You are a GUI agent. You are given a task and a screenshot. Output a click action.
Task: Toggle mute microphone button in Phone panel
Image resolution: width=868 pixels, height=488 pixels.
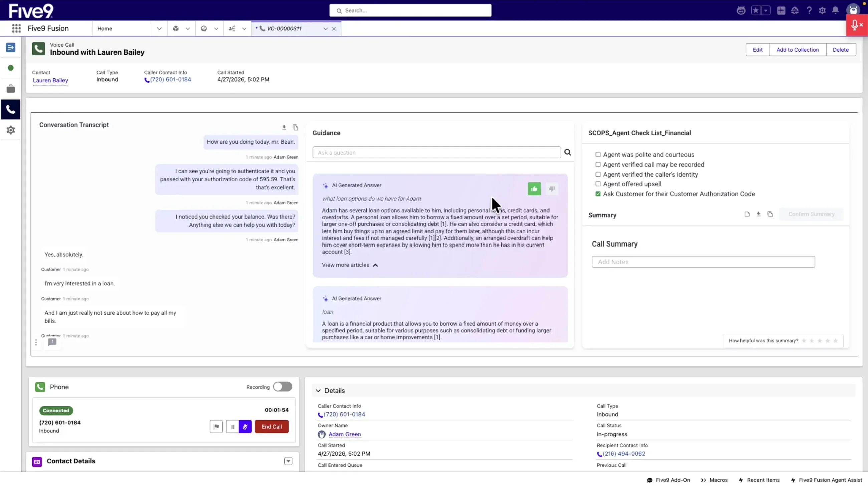pos(245,427)
